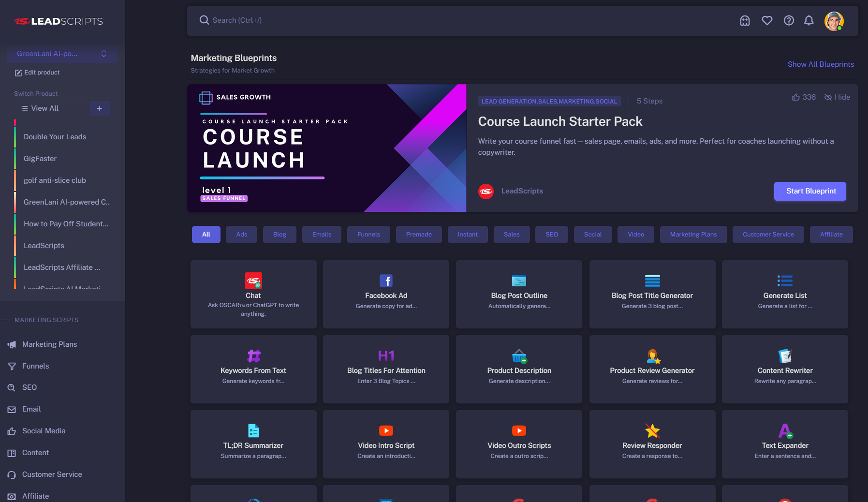The image size is (868, 502).
Task: Open Content Rewriter script
Action: [x=785, y=369]
